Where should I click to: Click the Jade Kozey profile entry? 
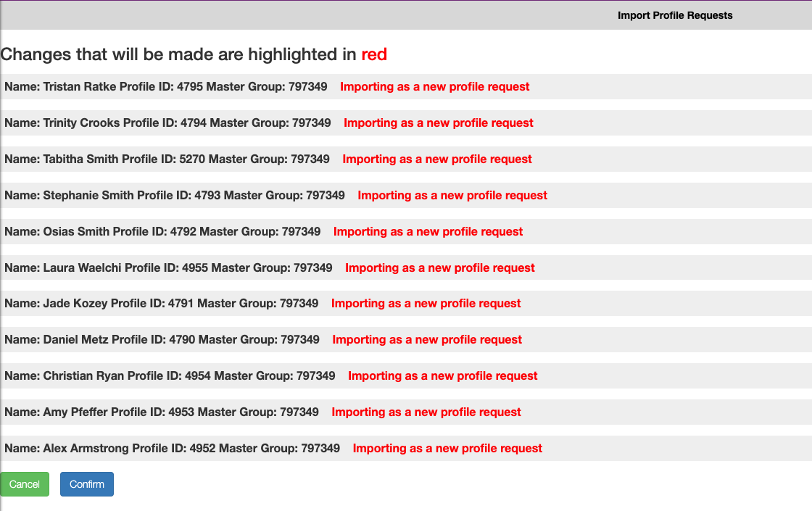click(x=161, y=304)
